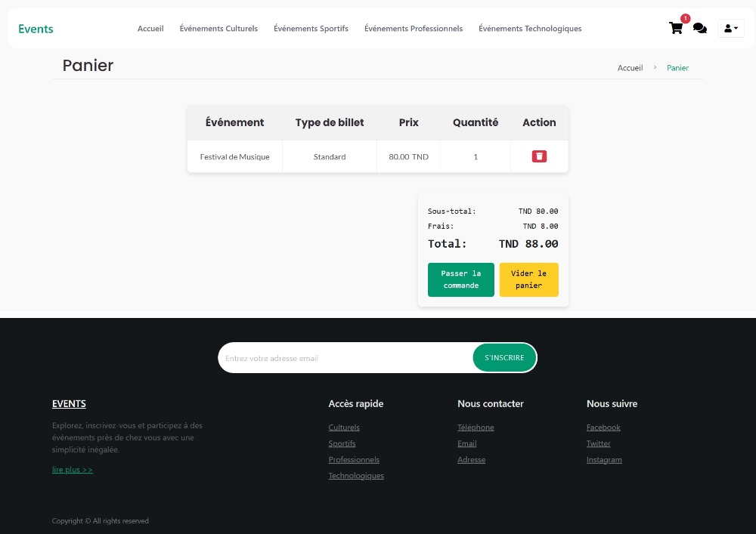
Task: Click the Nous contacter footer heading
Action: pos(491,403)
